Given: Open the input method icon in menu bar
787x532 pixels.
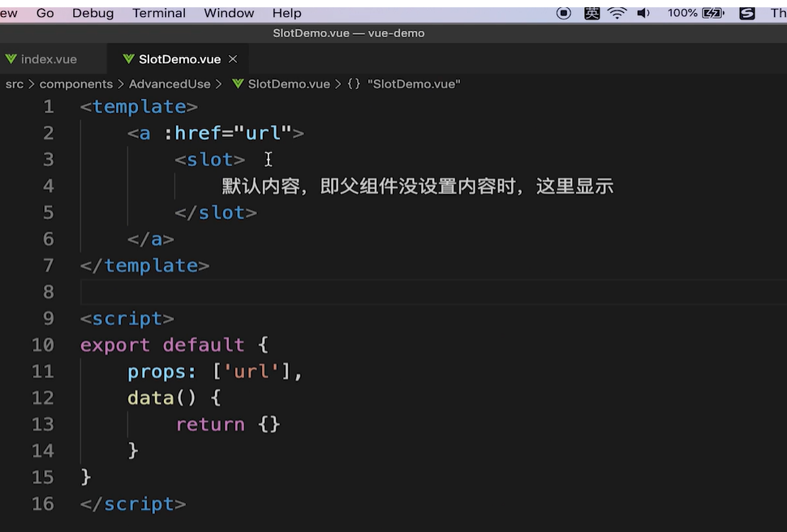Looking at the screenshot, I should tap(592, 13).
